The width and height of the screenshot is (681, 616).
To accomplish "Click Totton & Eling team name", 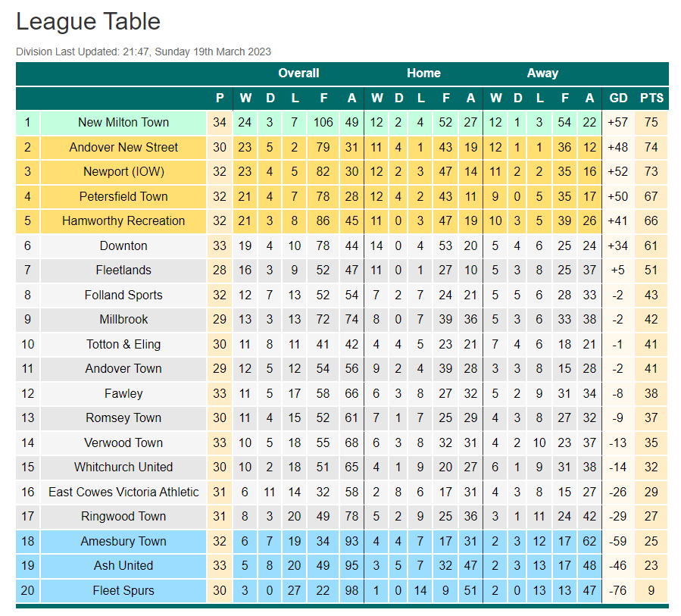I will 123,345.
